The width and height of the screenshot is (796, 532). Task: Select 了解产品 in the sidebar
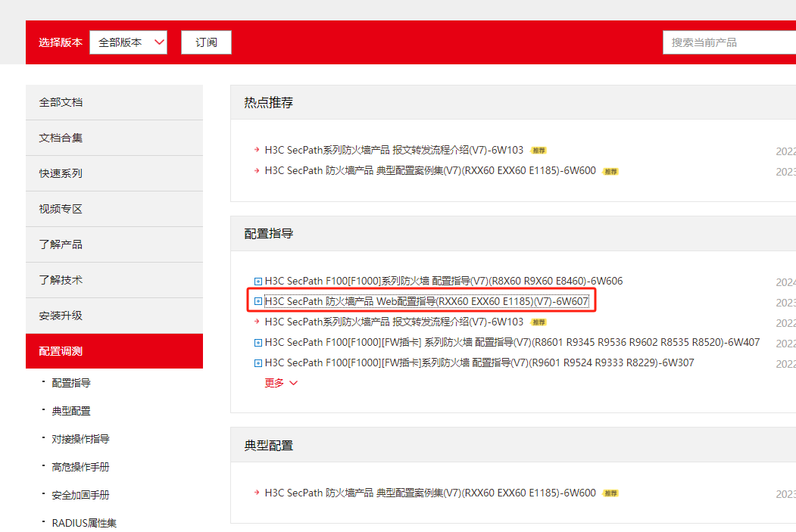114,244
